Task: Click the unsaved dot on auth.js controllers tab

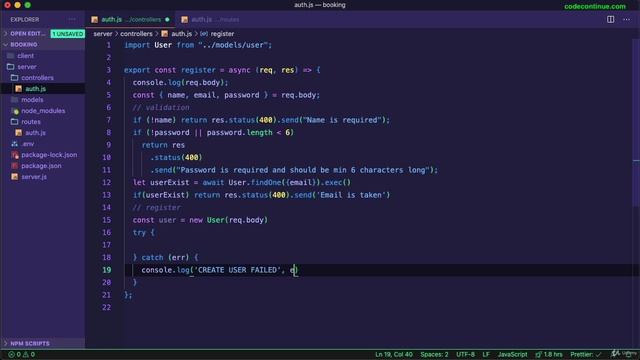Action: tap(167, 19)
